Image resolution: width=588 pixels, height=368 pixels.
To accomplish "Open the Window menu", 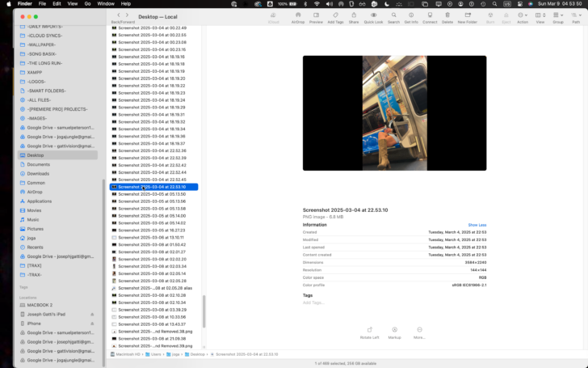I will point(106,4).
